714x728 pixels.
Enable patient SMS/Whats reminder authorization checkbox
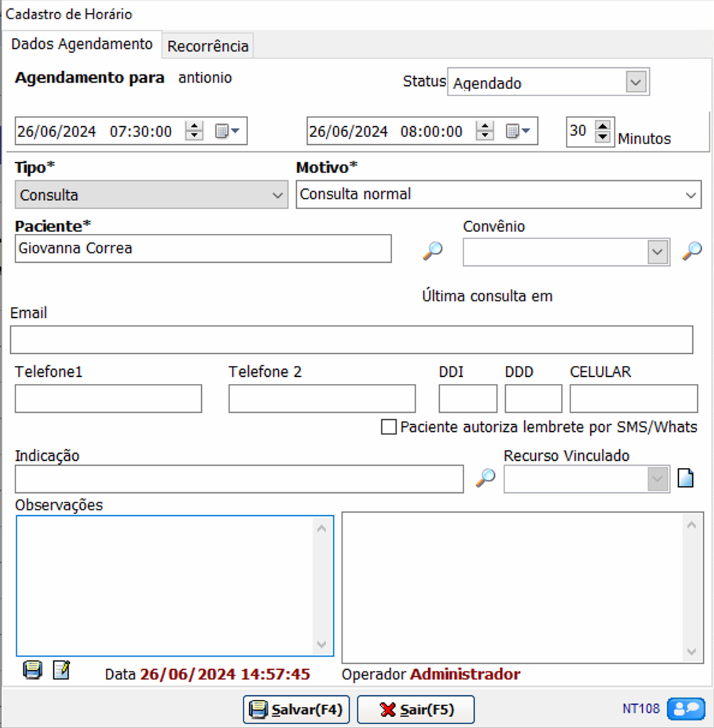click(x=388, y=427)
